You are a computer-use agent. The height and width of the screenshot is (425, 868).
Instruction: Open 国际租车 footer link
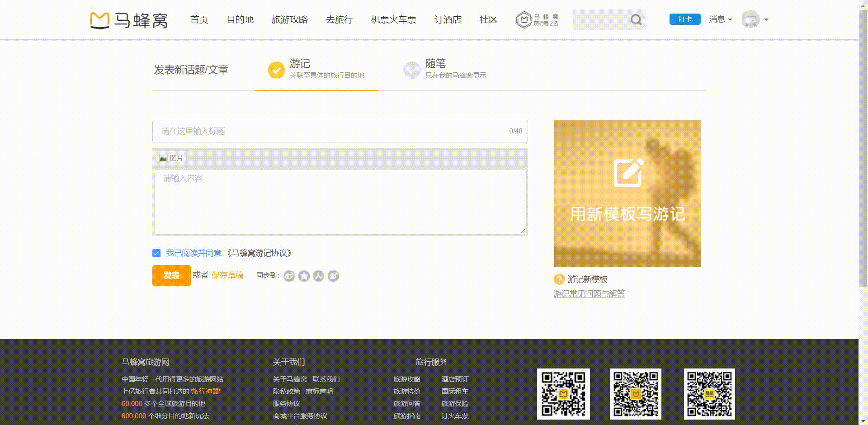[x=455, y=392]
